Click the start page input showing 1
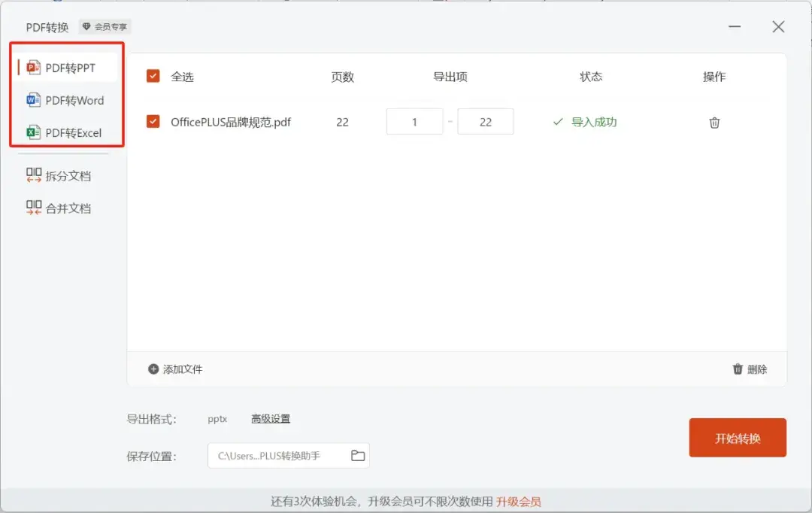 [x=414, y=122]
